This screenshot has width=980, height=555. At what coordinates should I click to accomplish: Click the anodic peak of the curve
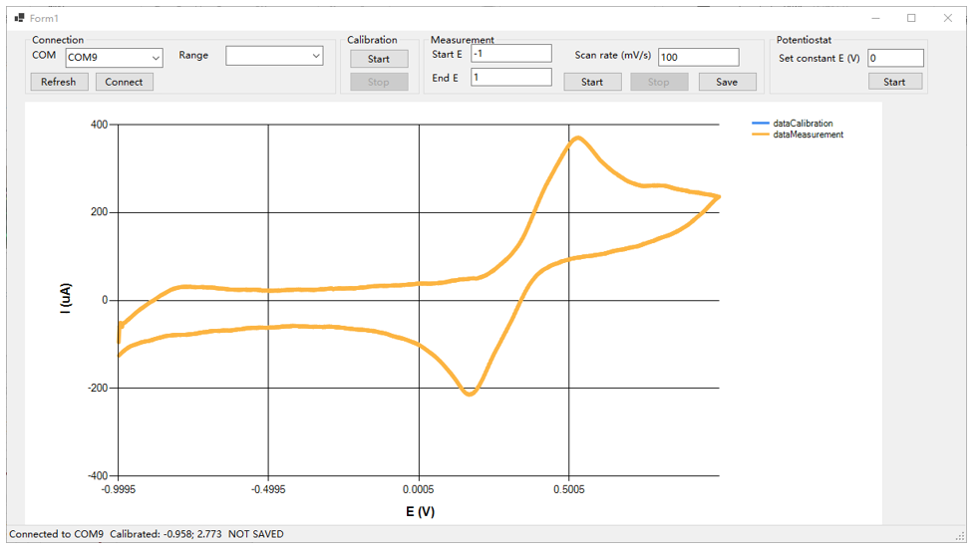pos(577,139)
